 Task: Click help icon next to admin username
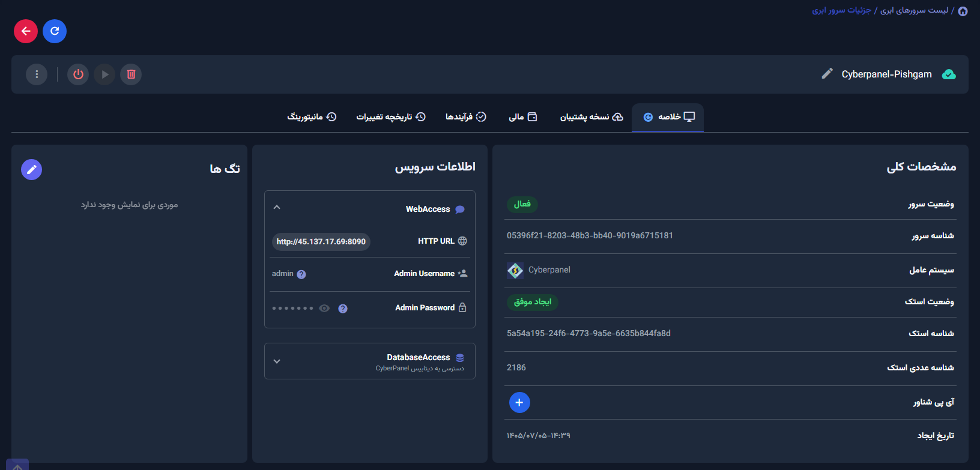click(301, 274)
